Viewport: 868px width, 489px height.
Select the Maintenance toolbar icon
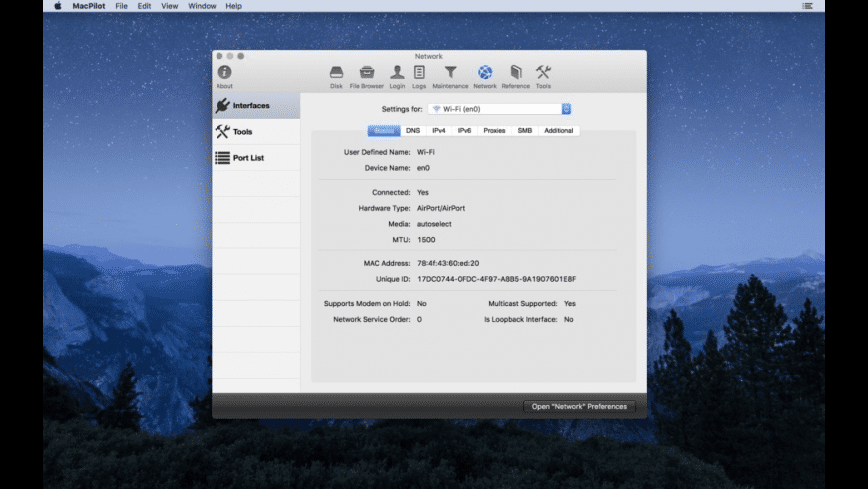pos(450,77)
